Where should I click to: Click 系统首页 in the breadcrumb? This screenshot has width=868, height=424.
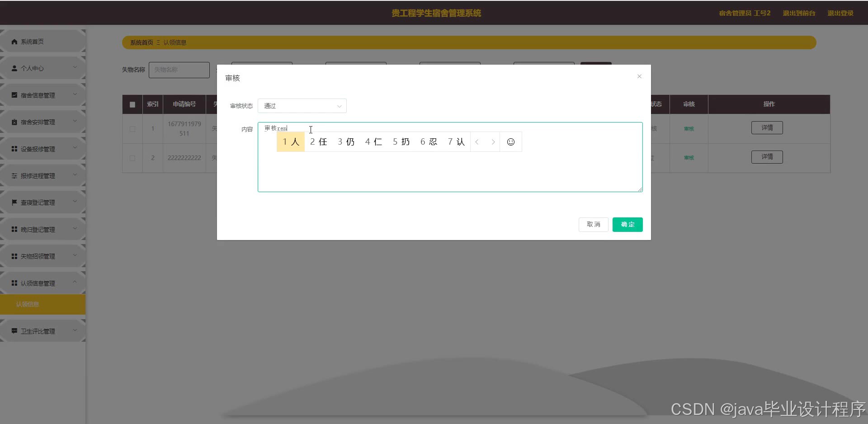coord(142,42)
